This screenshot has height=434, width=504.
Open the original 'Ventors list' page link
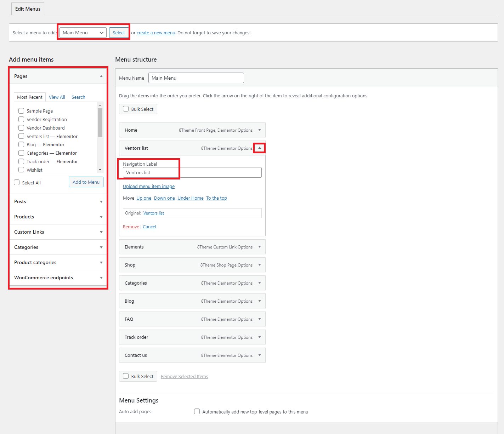pyautogui.click(x=154, y=213)
